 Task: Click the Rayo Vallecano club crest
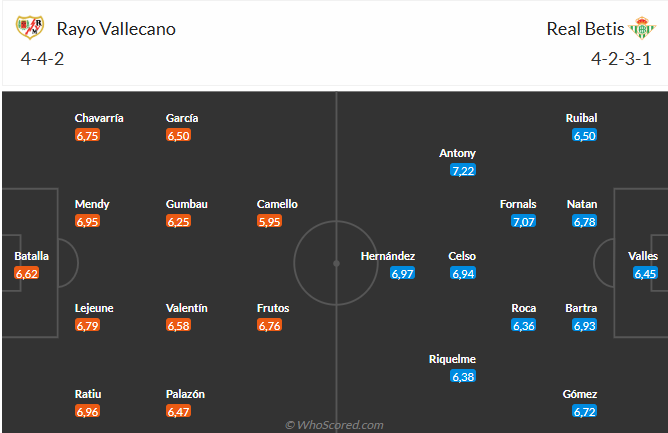[x=29, y=28]
